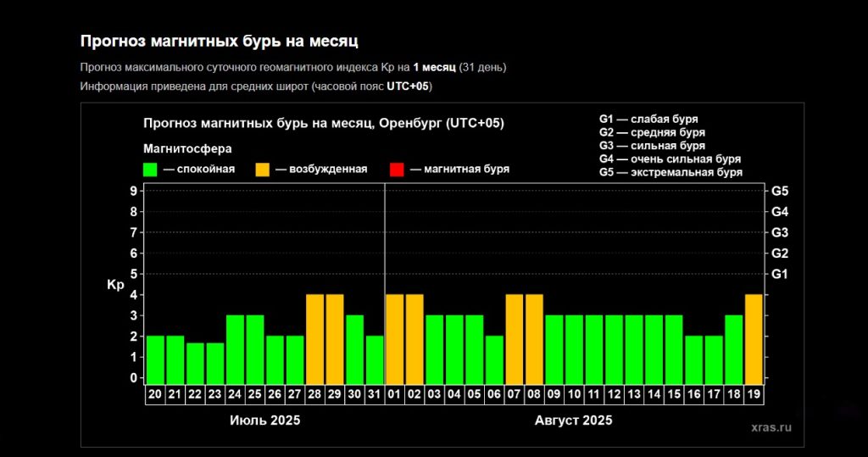
Task: Click the yellow 'возбужденная' legend swatch
Action: [262, 169]
